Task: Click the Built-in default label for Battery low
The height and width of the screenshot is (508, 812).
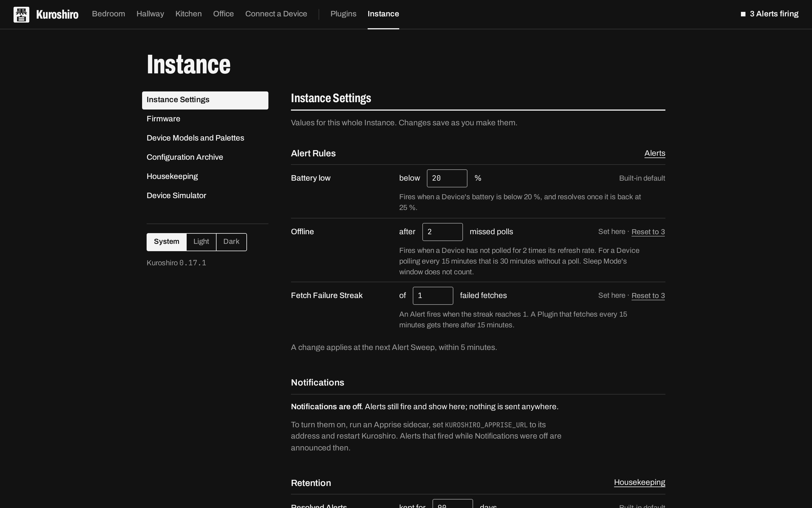Action: click(642, 178)
